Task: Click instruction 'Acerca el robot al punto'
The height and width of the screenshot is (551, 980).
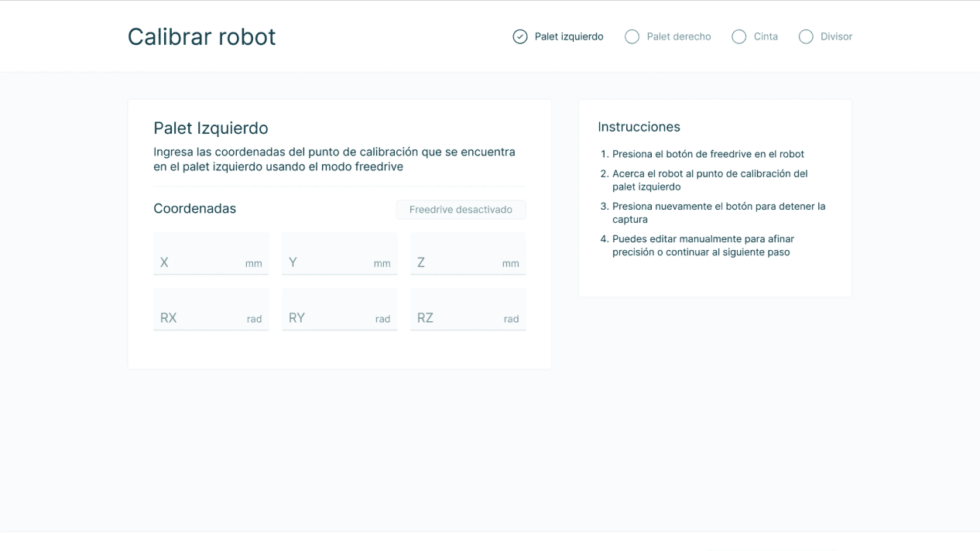Action: tap(710, 180)
